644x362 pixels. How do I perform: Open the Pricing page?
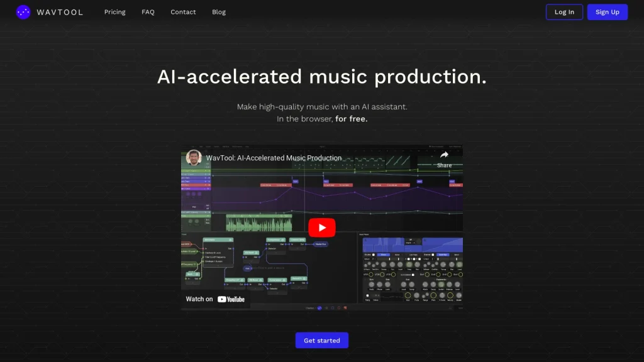(x=114, y=12)
